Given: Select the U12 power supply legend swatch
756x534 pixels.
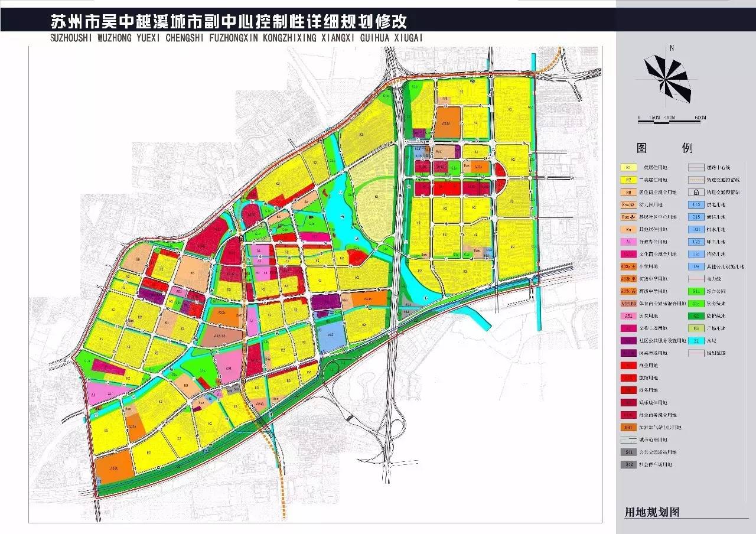Looking at the screenshot, I should click(696, 204).
